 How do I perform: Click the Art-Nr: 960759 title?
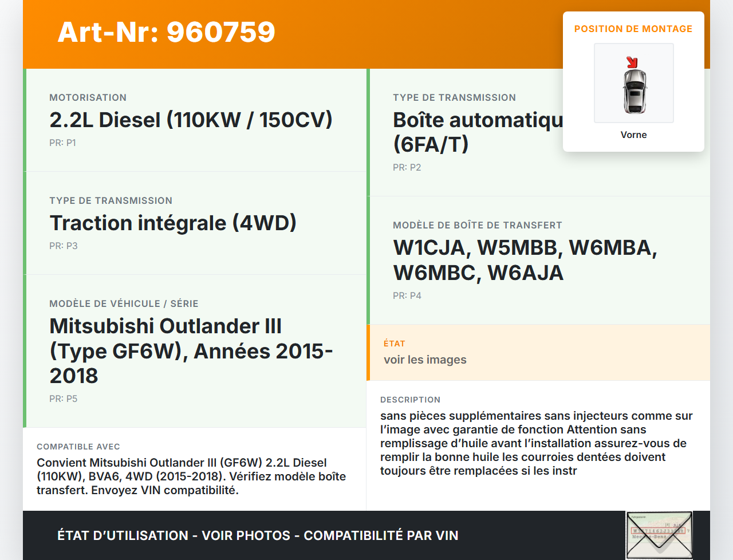[x=166, y=32]
